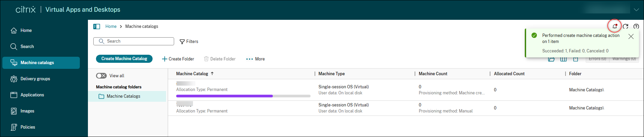The image size is (644, 137).
Task: Go to Home in the sidebar
Action: (26, 31)
